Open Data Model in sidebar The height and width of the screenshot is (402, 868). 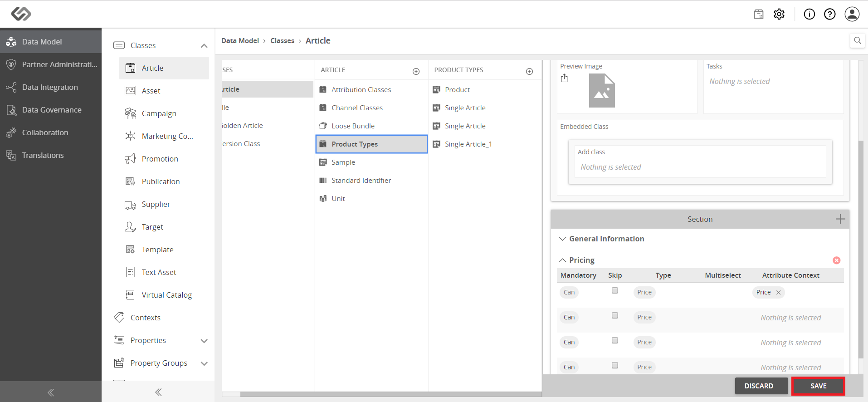coord(51,42)
